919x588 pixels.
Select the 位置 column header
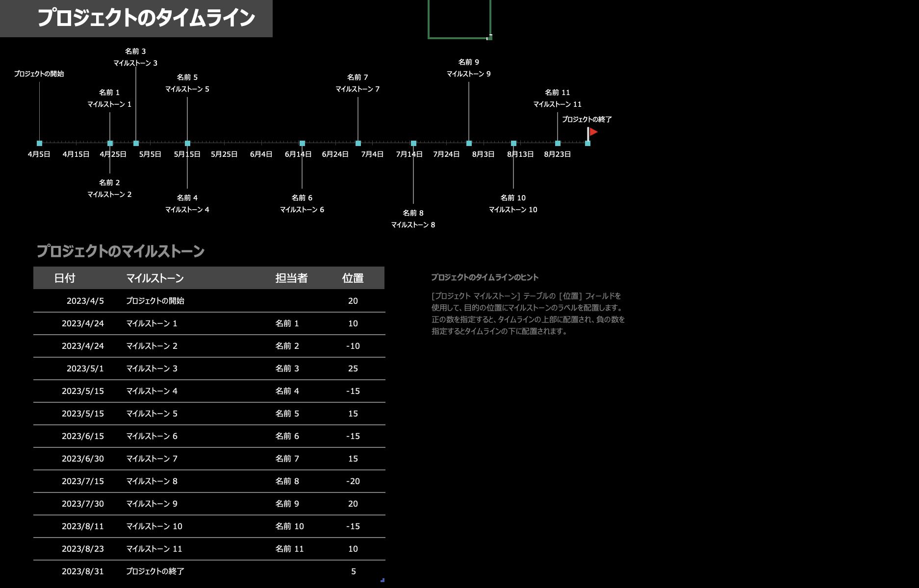click(x=353, y=278)
